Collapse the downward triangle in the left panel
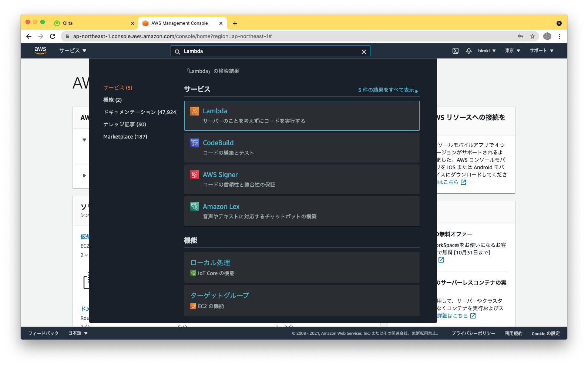 click(84, 140)
